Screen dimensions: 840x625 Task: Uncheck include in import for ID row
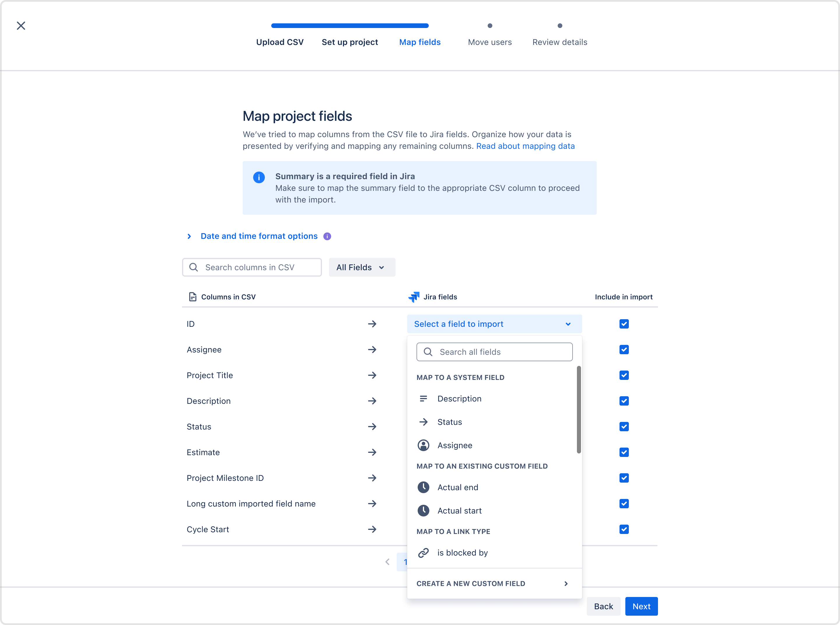point(624,324)
